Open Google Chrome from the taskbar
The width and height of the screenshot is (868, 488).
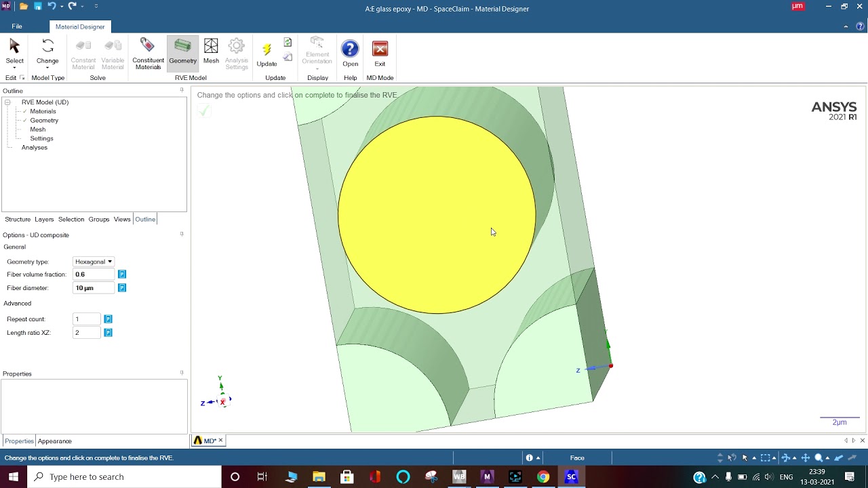point(543,476)
